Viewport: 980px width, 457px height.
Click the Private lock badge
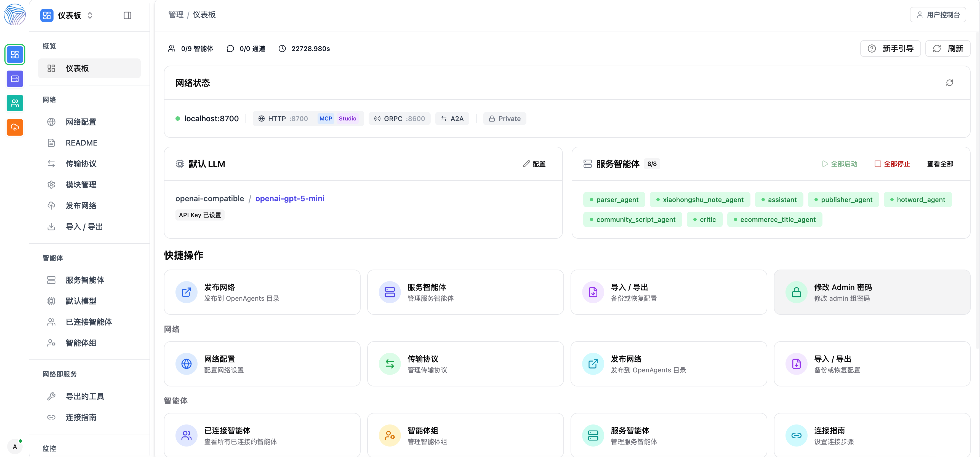coord(504,119)
